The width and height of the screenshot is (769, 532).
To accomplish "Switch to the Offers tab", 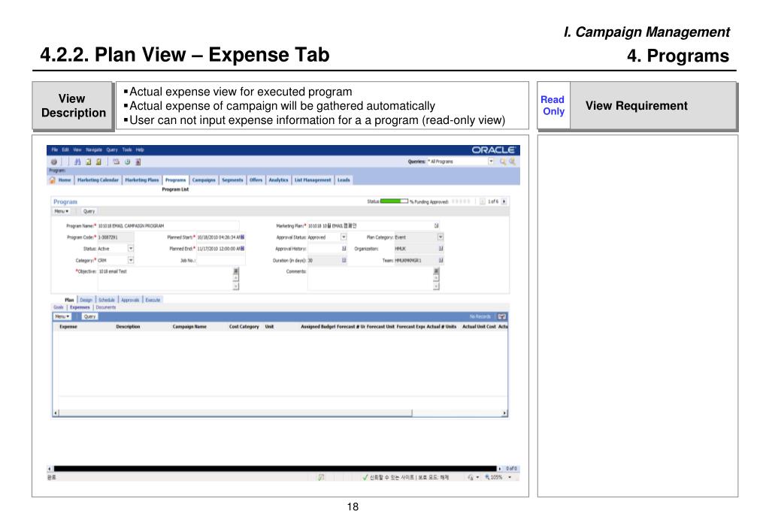I will point(256,180).
